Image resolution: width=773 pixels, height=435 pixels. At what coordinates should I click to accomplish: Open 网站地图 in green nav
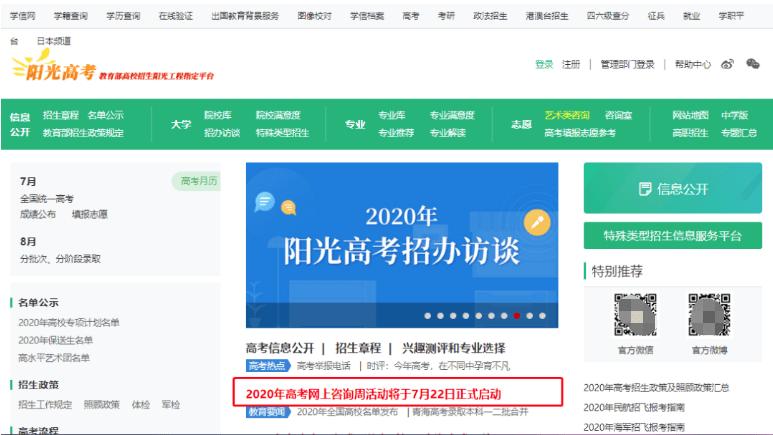click(690, 115)
